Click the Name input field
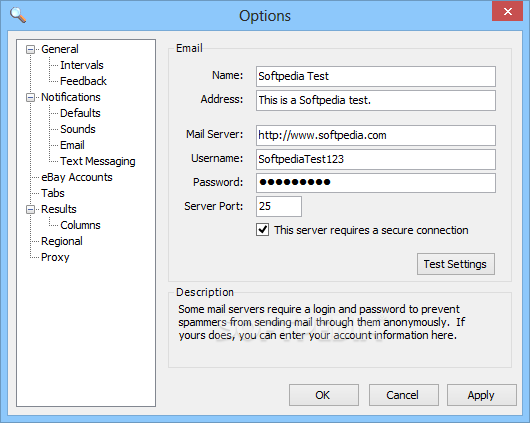This screenshot has width=530, height=423. pyautogui.click(x=376, y=76)
